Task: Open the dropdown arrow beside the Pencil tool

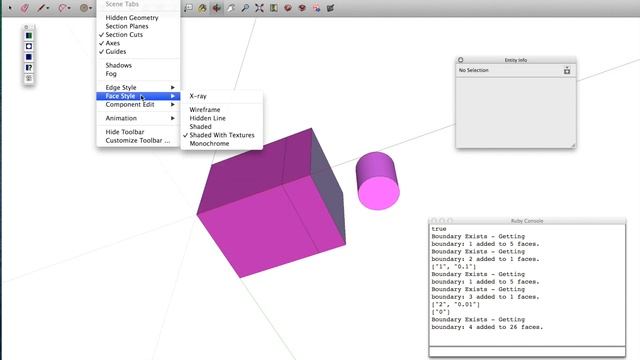Action: (48, 8)
